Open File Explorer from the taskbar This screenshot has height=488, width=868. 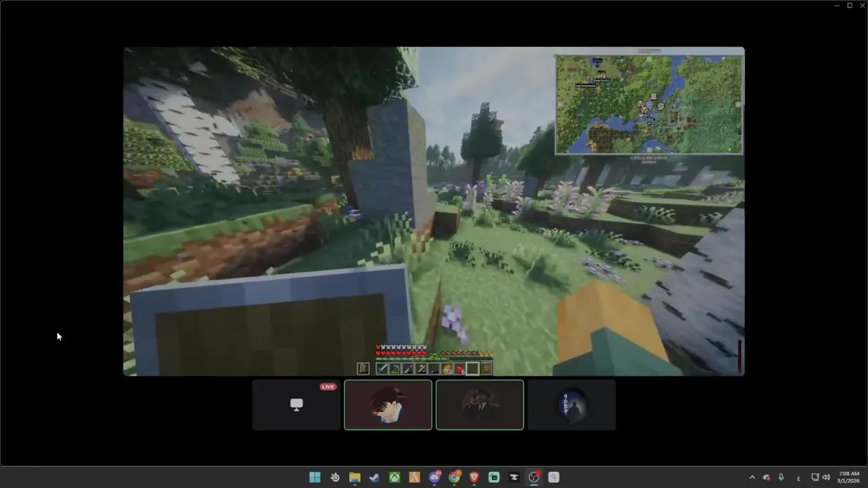click(355, 477)
